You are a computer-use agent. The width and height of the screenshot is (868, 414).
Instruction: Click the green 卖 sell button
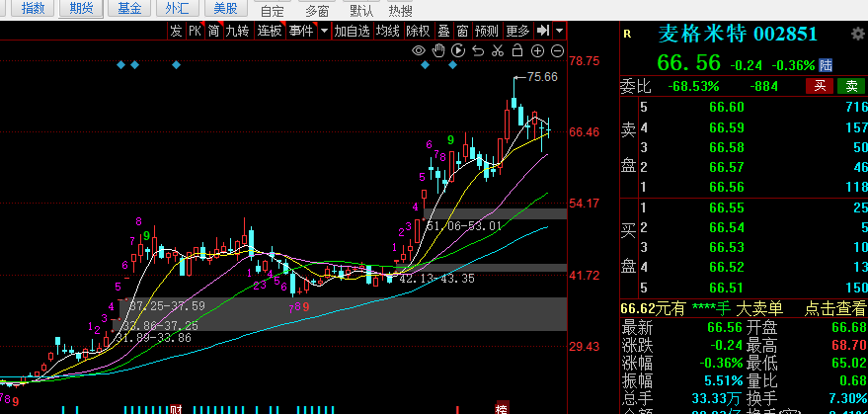pyautogui.click(x=851, y=86)
